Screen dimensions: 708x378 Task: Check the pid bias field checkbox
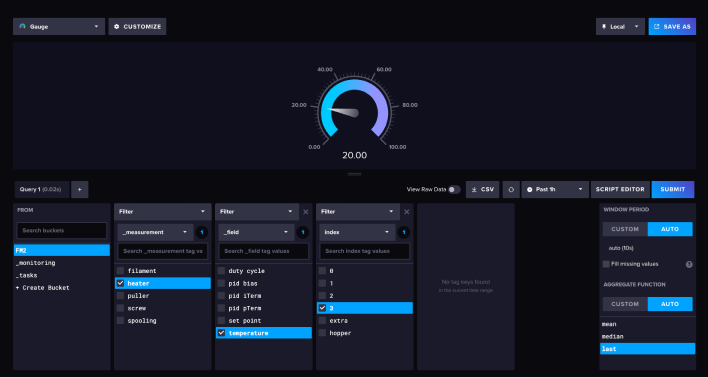pos(221,283)
